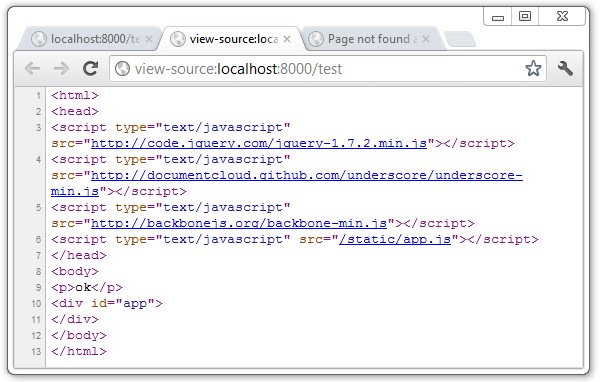600x382 pixels.
Task: Click line number 13 in gutter
Action: (x=36, y=352)
